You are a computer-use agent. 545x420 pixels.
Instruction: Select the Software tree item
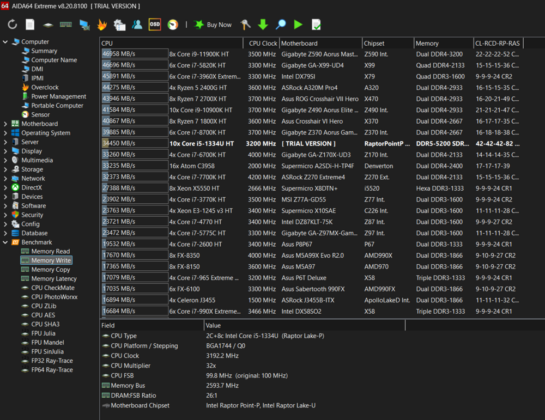pos(33,205)
